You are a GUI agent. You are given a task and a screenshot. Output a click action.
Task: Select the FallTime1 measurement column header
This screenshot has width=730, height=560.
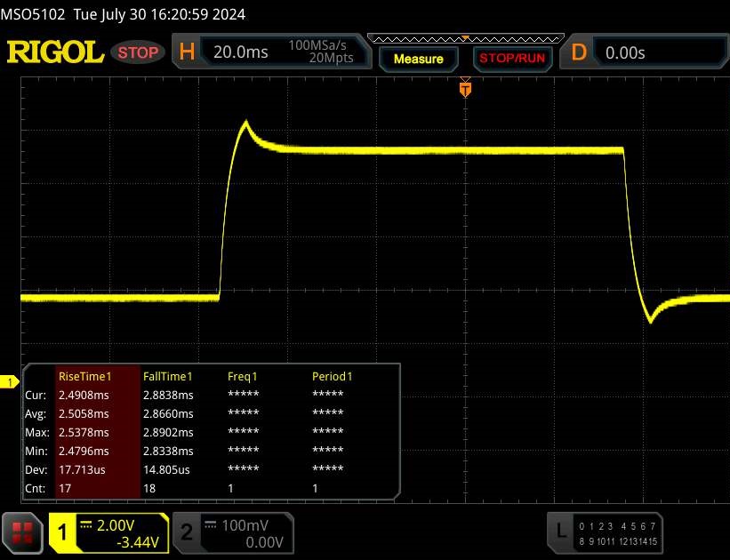tap(167, 376)
